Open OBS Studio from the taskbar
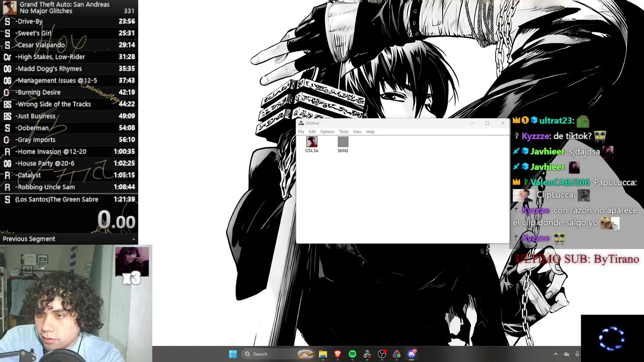The image size is (644, 362). [x=382, y=354]
